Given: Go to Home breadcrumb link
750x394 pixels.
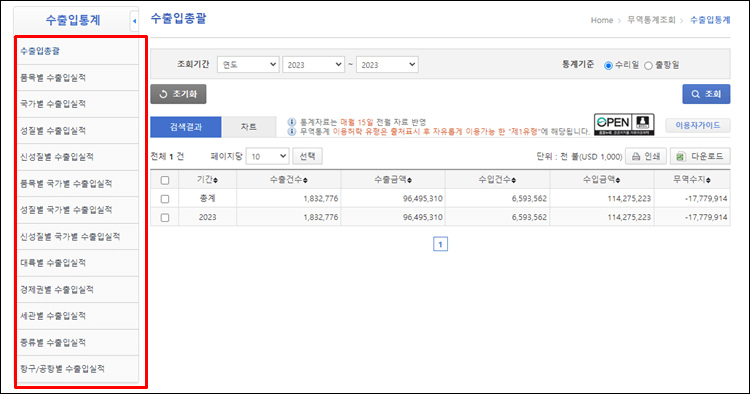Looking at the screenshot, I should coord(602,20).
